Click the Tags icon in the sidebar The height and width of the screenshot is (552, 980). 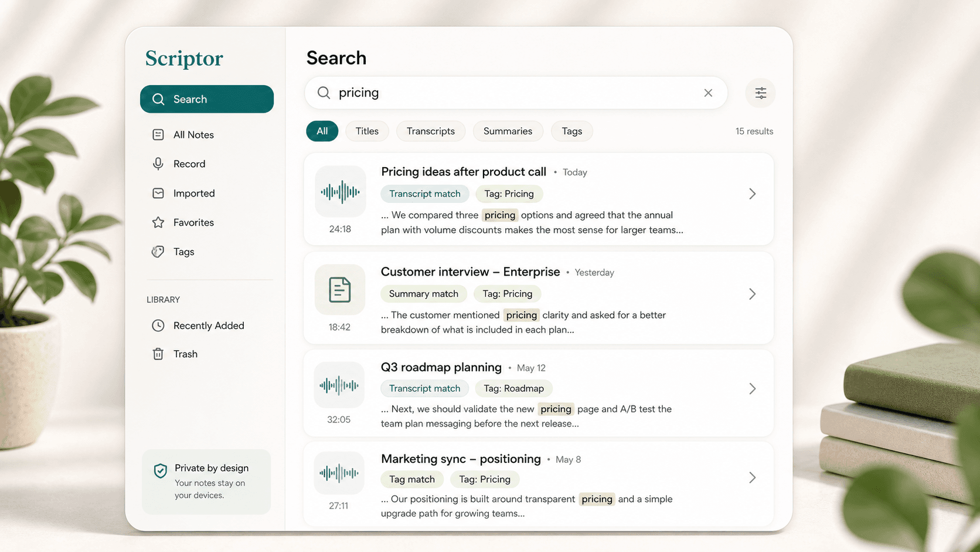tap(158, 252)
